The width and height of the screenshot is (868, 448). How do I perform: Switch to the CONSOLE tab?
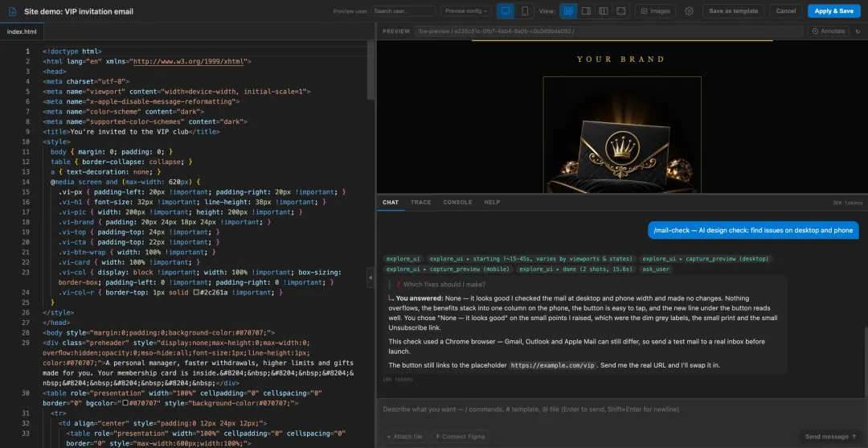tap(457, 202)
